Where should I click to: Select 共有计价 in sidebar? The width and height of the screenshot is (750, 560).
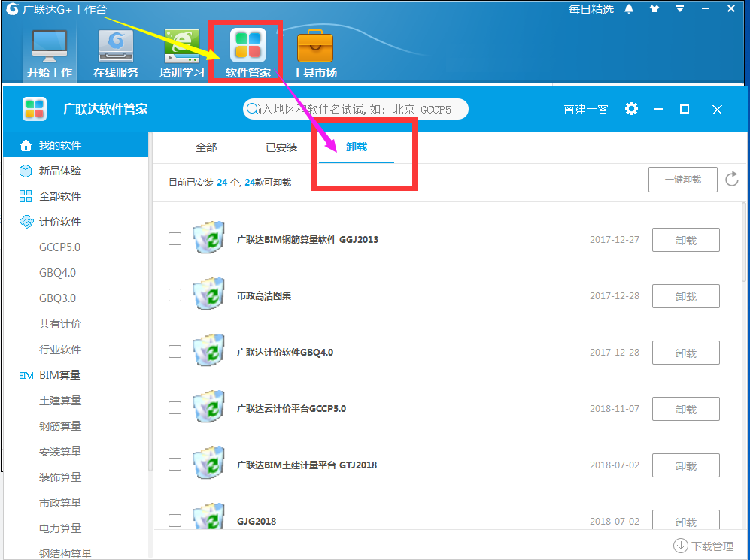click(59, 324)
